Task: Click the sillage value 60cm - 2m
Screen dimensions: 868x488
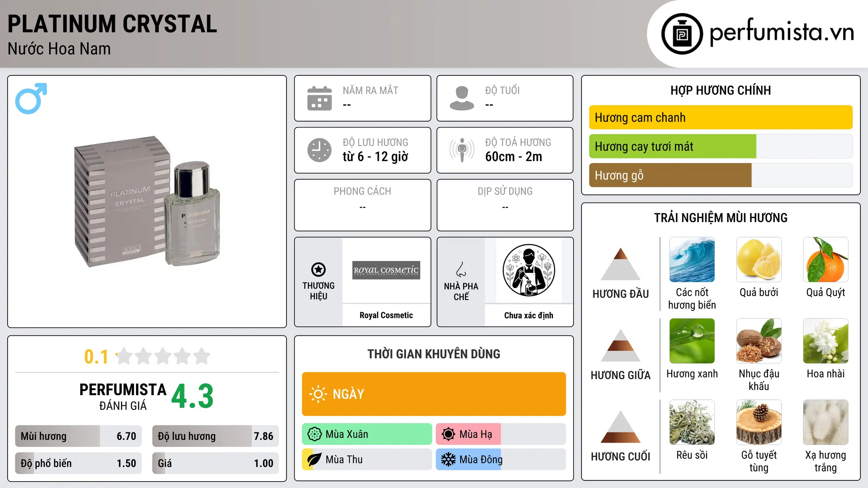Action: click(x=514, y=157)
